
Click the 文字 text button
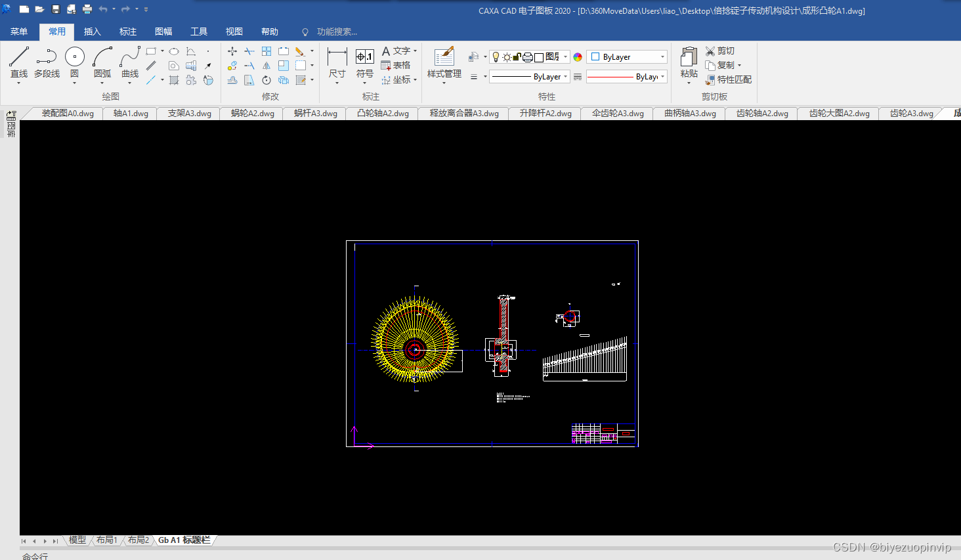tap(396, 51)
